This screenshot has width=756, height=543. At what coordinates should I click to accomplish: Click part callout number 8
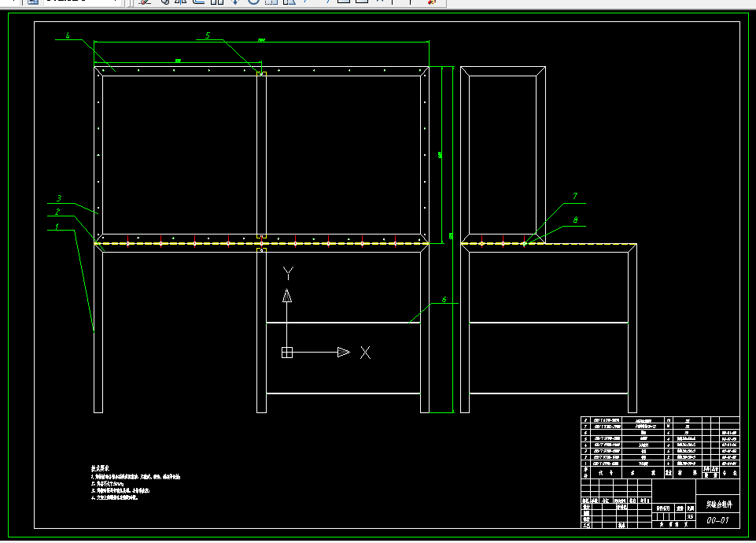[x=575, y=220]
